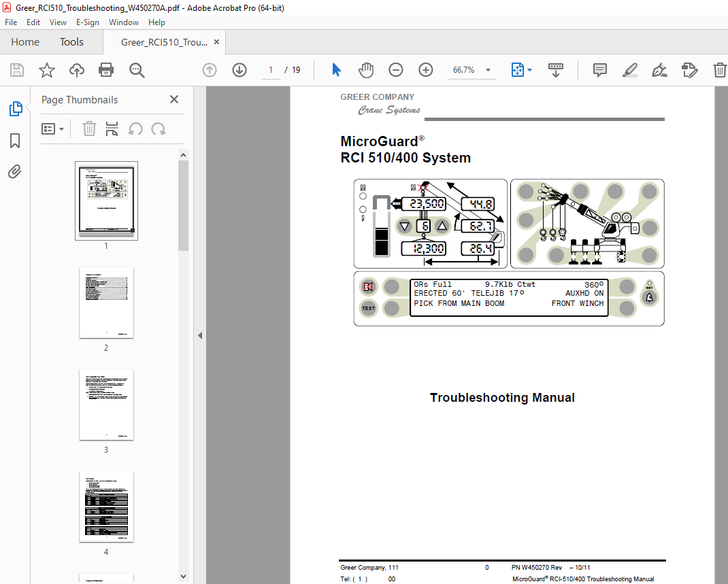This screenshot has height=584, width=728.
Task: Click the Insert page break thumbnails icon
Action: 112,129
